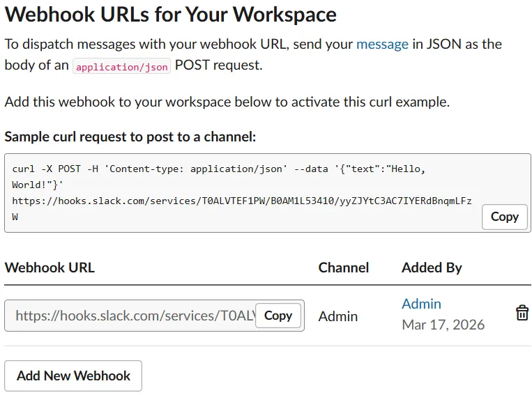Click the 'Admin' channel cell
Viewport: 532px width, 395px height.
338,316
